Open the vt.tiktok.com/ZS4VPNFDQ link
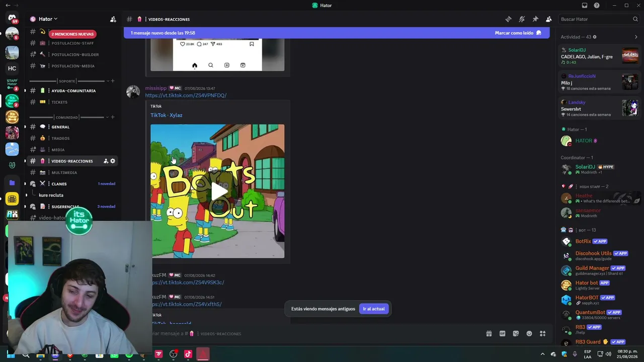 tap(186, 96)
